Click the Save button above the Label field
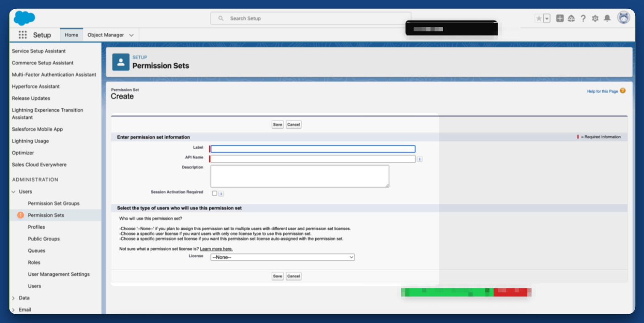Screen dimensions: 644x323 pos(277,125)
